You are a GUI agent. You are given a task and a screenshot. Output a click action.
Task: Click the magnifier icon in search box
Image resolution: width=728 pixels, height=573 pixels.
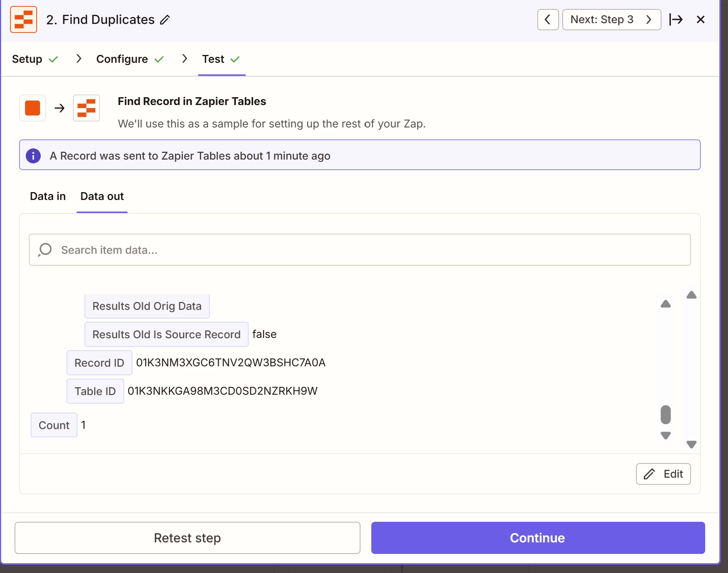click(45, 250)
